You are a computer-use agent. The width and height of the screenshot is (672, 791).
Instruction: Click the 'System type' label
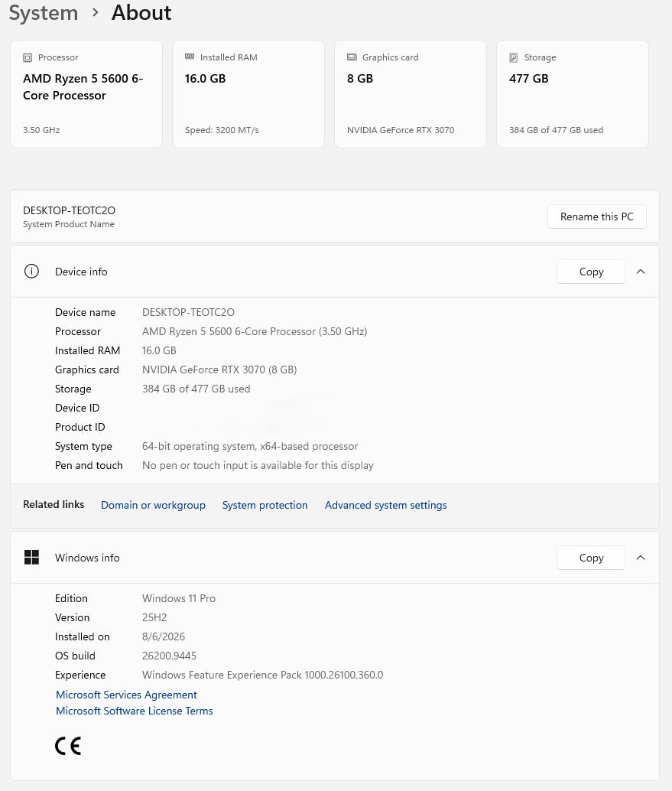point(83,447)
